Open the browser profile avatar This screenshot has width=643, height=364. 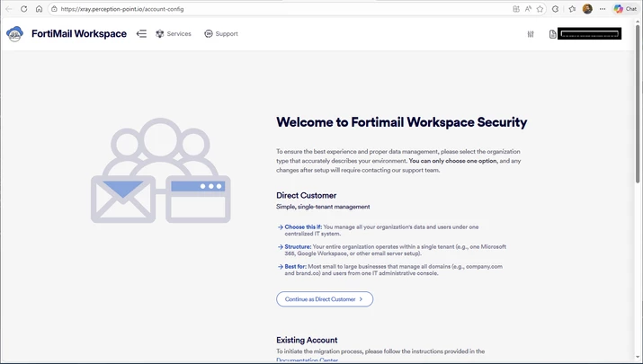point(587,9)
